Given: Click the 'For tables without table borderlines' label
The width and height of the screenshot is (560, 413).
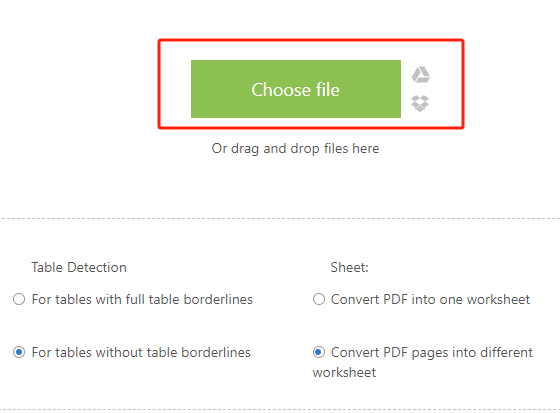Looking at the screenshot, I should click(141, 353).
